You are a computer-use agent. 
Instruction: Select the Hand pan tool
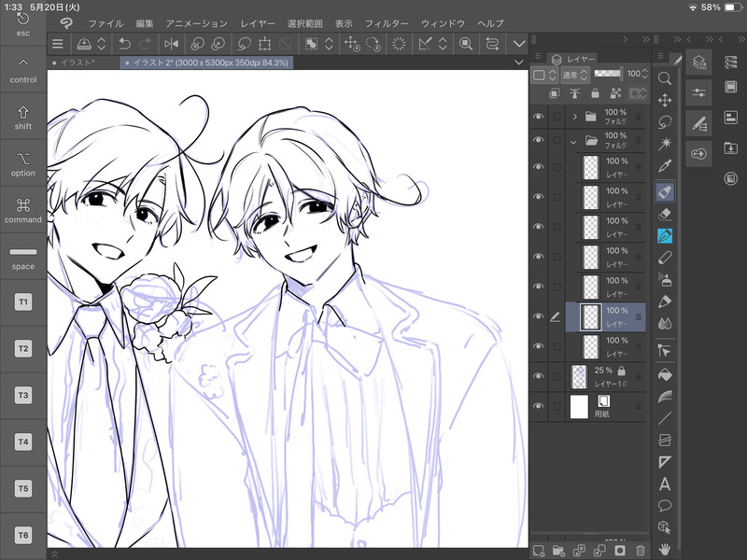coord(665,549)
